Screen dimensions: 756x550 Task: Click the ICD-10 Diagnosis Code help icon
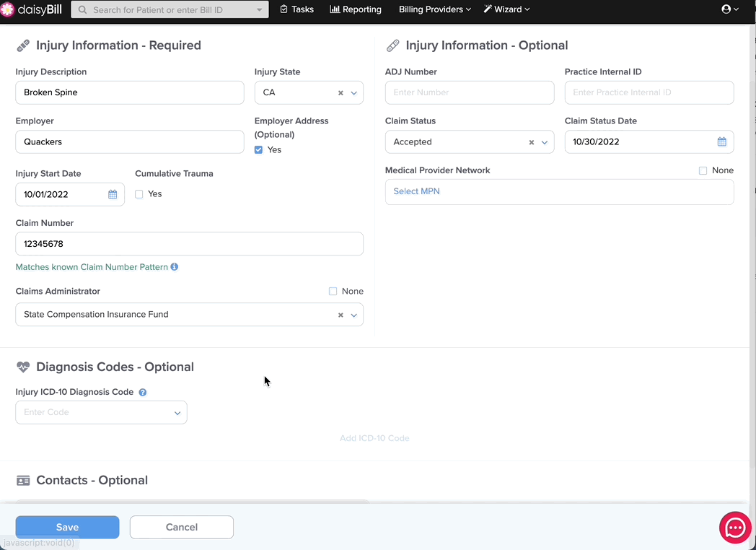point(143,392)
